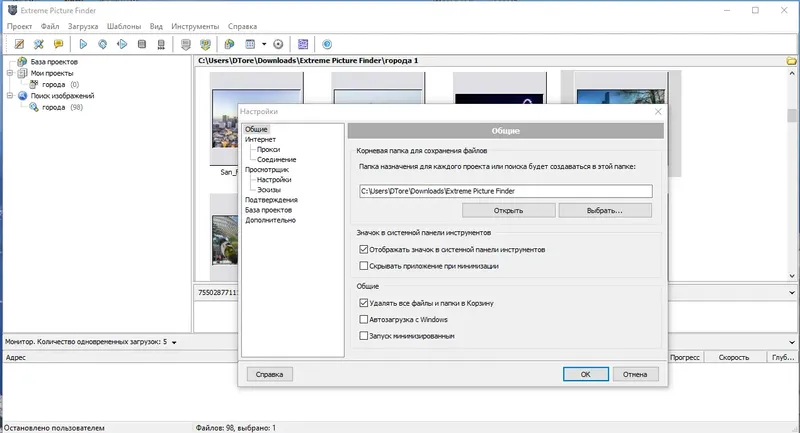The height and width of the screenshot is (433, 800).
Task: Open the simultaneous downloads count dropdown
Action: click(x=174, y=343)
